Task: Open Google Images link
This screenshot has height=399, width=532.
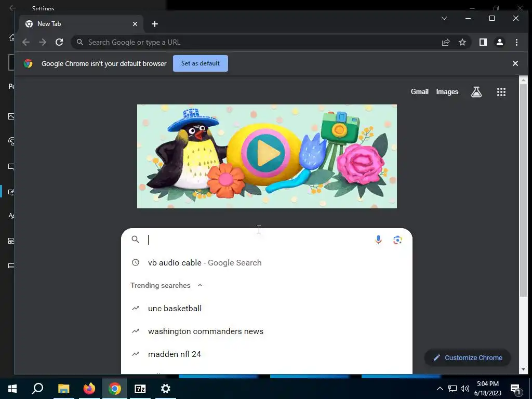Action: coord(447,91)
